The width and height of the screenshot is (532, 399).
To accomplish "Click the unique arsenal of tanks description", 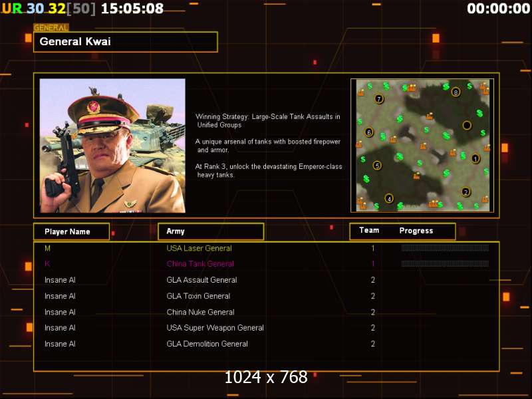I will click(x=268, y=146).
